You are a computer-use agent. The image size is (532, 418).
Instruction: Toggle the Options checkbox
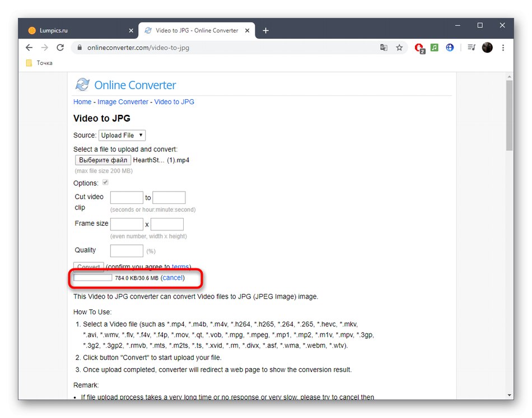click(105, 182)
